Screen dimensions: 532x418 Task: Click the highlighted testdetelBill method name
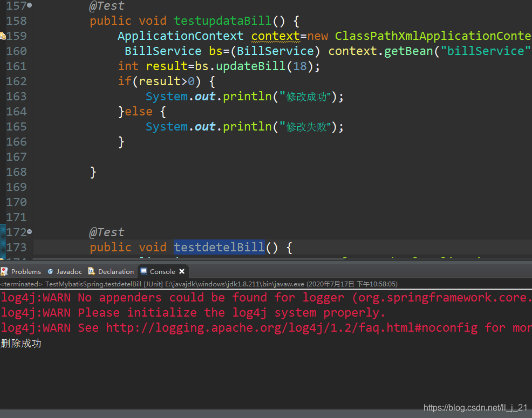click(219, 248)
